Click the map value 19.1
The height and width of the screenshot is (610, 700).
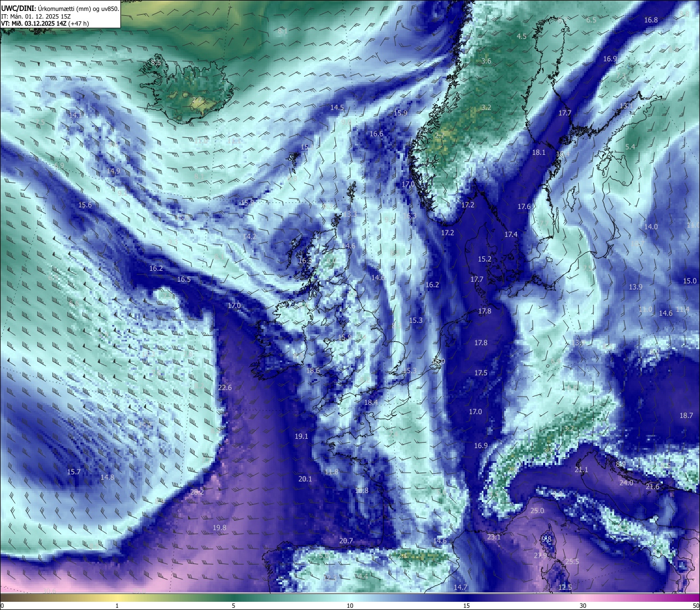301,436
